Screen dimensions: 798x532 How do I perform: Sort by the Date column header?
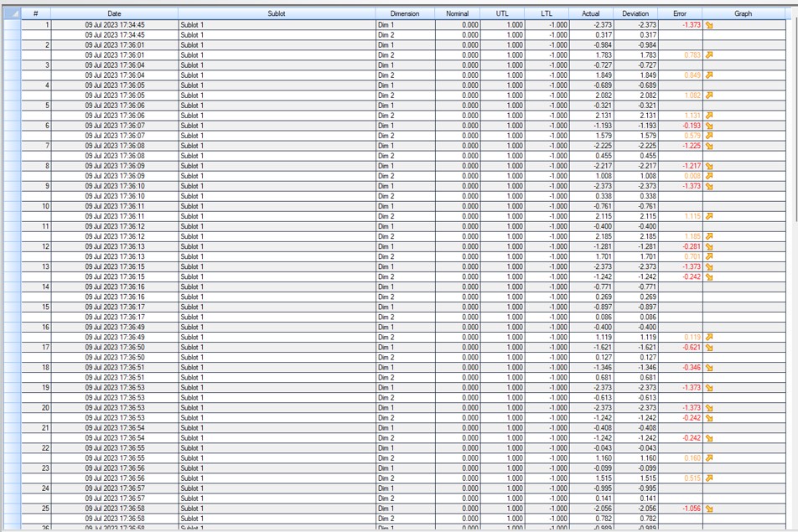[115, 13]
